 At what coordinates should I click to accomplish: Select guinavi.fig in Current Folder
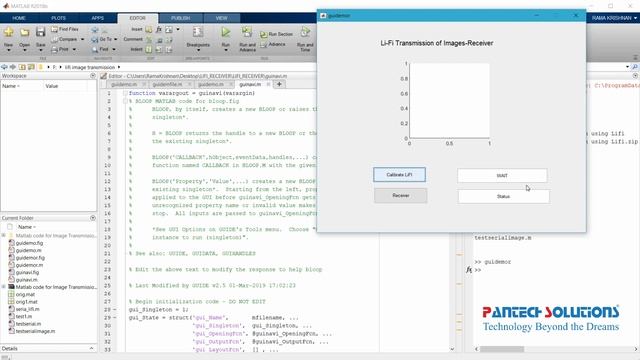[x=27, y=272]
